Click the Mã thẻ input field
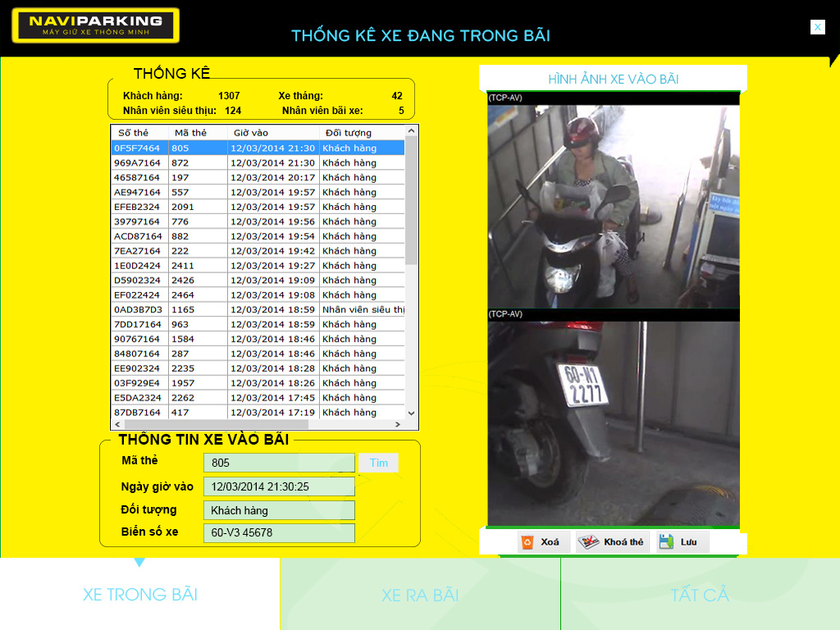The width and height of the screenshot is (840, 630). pyautogui.click(x=279, y=463)
